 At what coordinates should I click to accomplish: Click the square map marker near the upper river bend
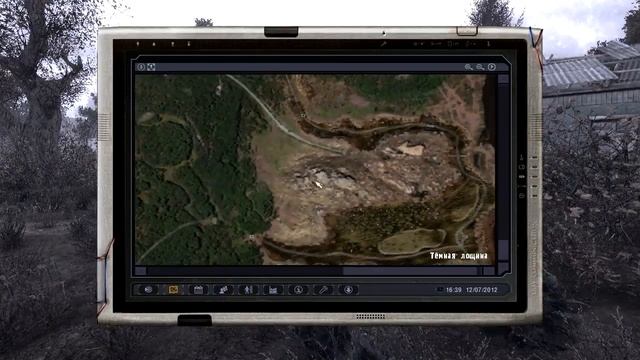click(x=303, y=116)
